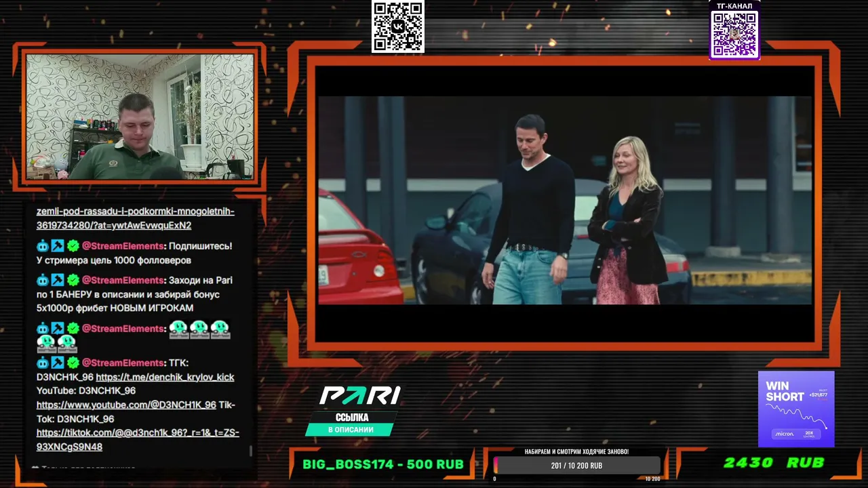868x488 pixels.
Task: Click the '.micron' chip in the WIN SHORT widget
Action: click(785, 434)
